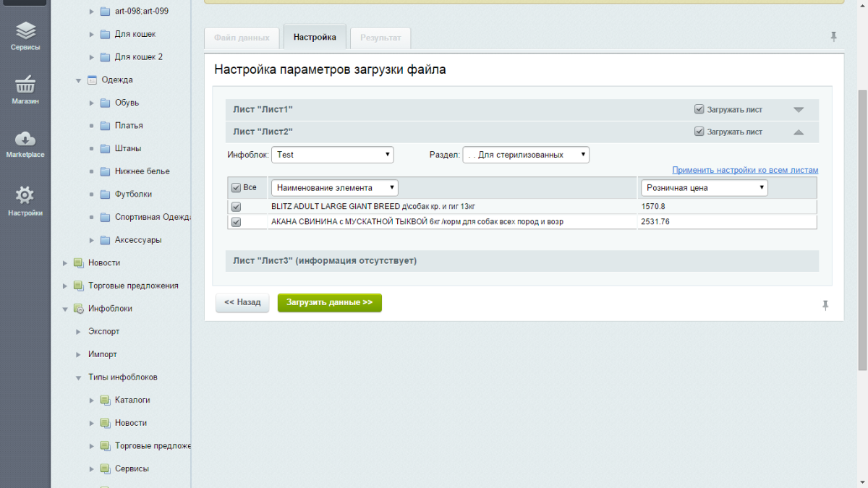Open the Наименование элемента column dropdown
The height and width of the screenshot is (488, 868).
point(335,188)
